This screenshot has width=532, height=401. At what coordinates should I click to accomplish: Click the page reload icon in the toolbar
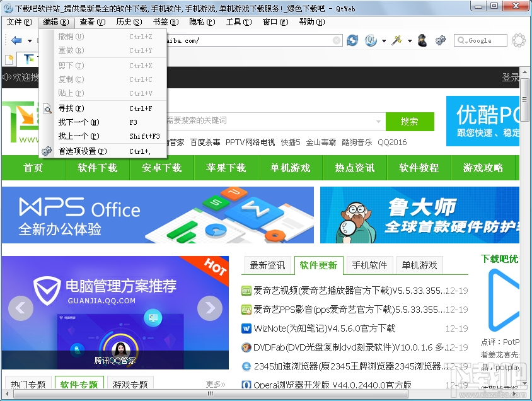[352, 40]
